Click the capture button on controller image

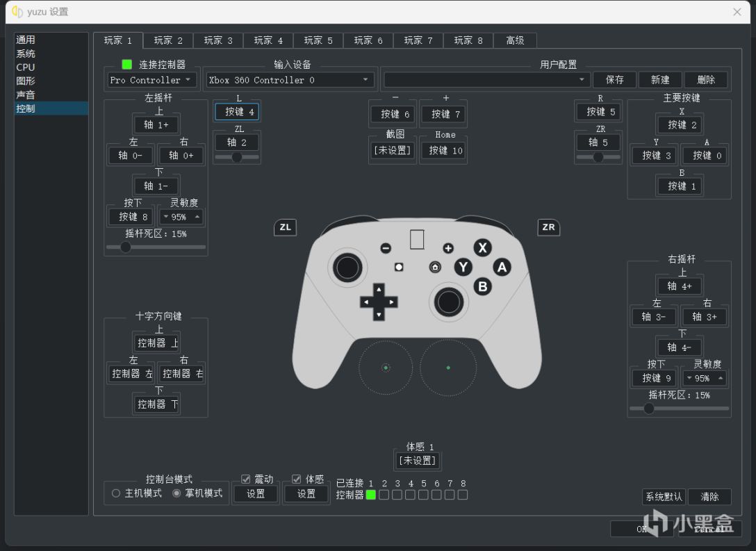[399, 267]
